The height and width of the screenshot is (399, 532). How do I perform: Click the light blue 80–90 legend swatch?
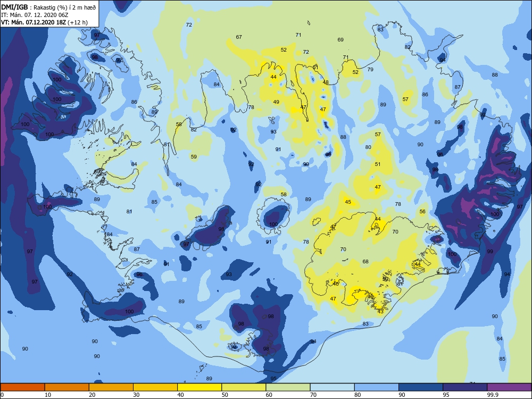(377, 387)
